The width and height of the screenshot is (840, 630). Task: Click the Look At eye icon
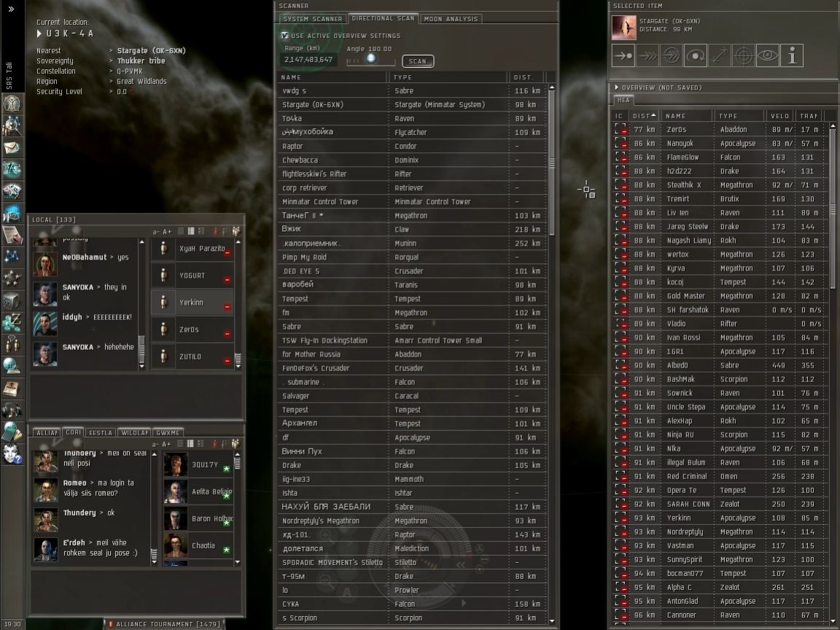pyautogui.click(x=768, y=55)
